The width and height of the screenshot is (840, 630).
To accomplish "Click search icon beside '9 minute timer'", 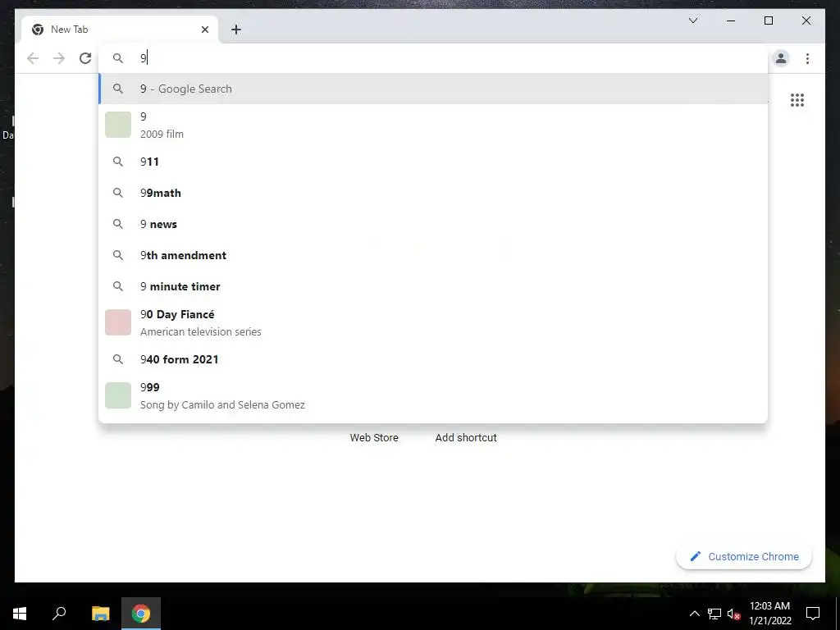I will 118,286.
